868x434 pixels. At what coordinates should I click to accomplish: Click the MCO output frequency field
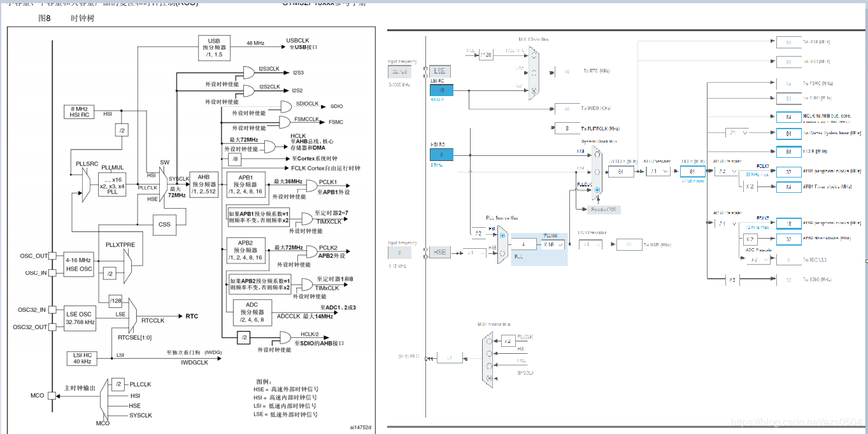tap(449, 358)
